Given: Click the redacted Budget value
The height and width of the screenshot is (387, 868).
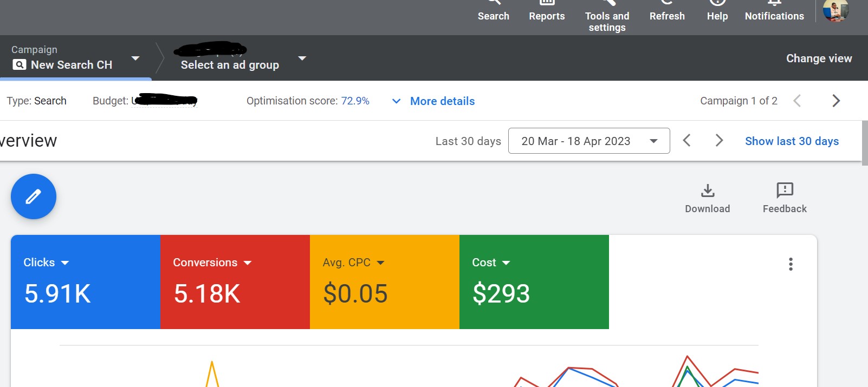Looking at the screenshot, I should tap(165, 100).
